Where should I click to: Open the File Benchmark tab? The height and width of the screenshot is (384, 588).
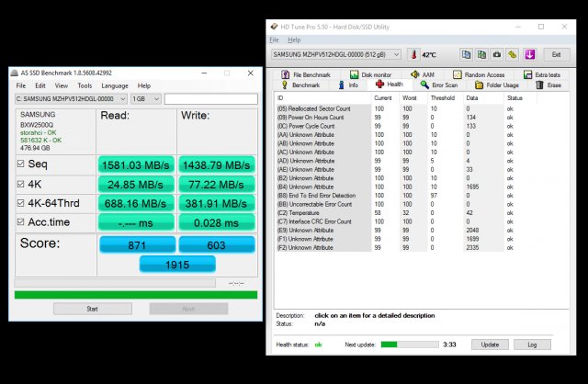[x=306, y=74]
